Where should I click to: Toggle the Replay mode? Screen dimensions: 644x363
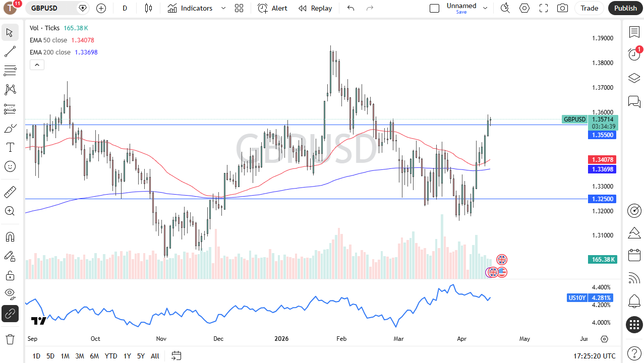(315, 8)
